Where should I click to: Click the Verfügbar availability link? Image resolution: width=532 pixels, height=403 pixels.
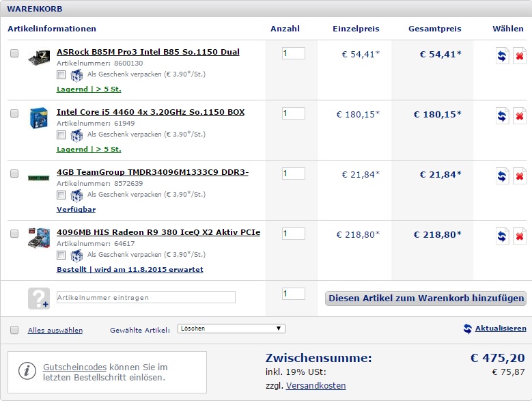(76, 209)
